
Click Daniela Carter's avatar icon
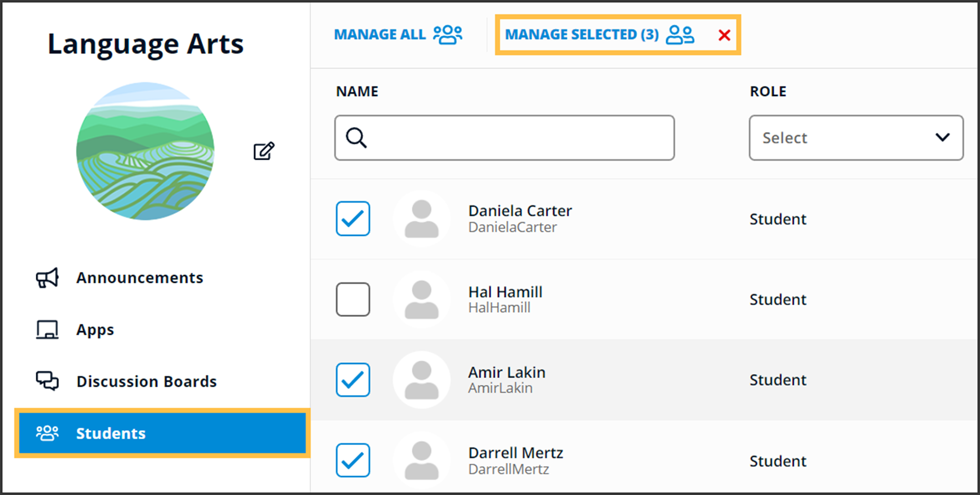click(422, 219)
